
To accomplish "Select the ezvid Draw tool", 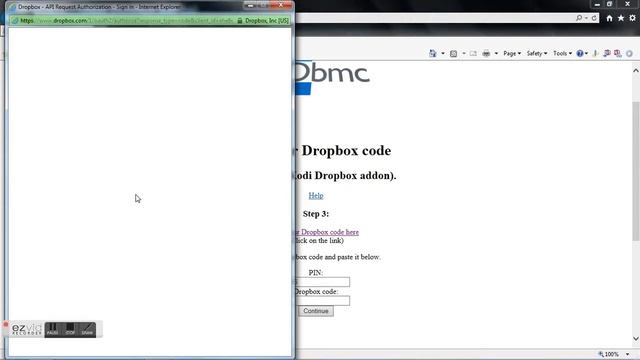I will (87, 329).
